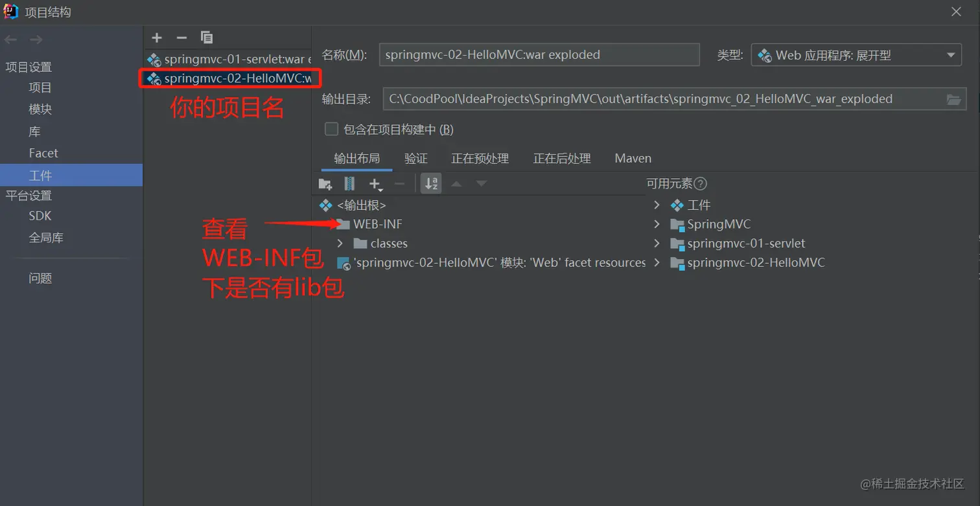Expand springmvc-02-HelloMVC in available elements
This screenshot has height=506, width=980.
[x=657, y=263]
